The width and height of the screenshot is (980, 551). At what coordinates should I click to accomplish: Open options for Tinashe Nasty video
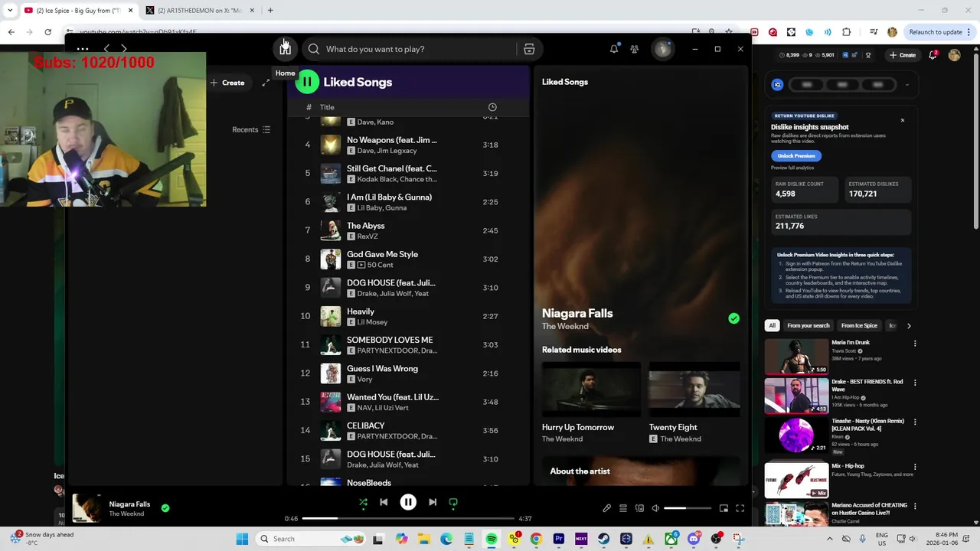[x=915, y=422]
